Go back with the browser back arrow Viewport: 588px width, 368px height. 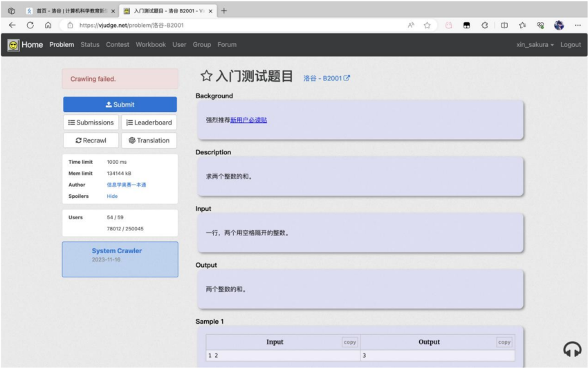(x=12, y=25)
